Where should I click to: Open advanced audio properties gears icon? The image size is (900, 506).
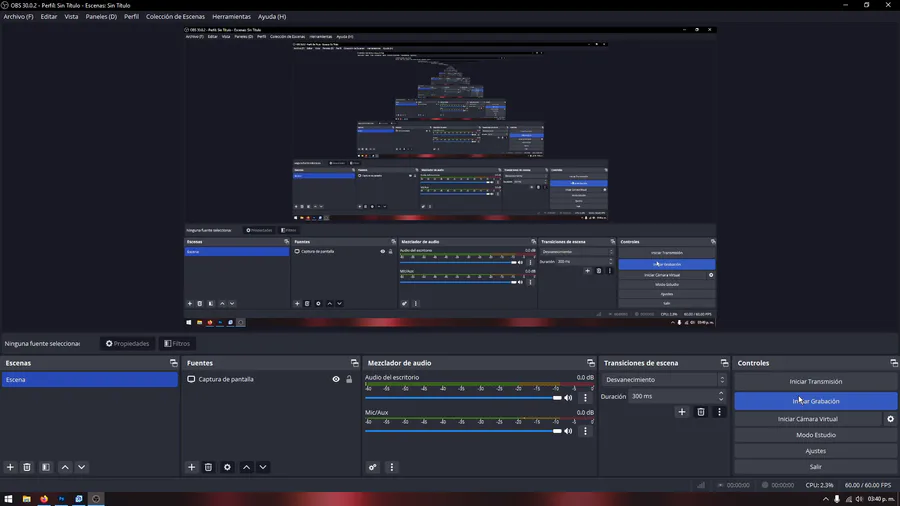373,467
